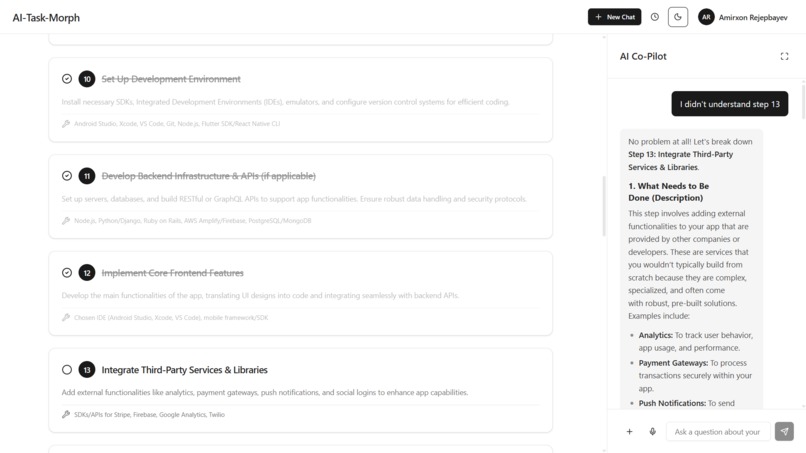The image size is (806, 453).
Task: Start a New Chat
Action: [614, 17]
